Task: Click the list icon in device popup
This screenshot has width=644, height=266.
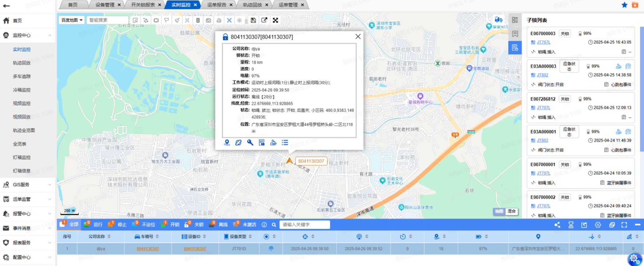Action: [285, 143]
